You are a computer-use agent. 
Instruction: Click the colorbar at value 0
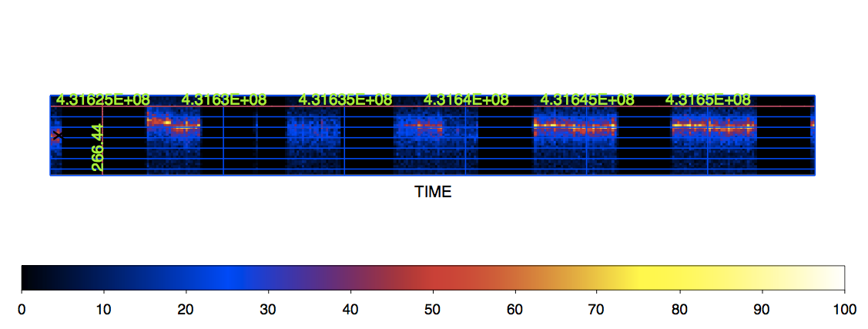coord(22,278)
